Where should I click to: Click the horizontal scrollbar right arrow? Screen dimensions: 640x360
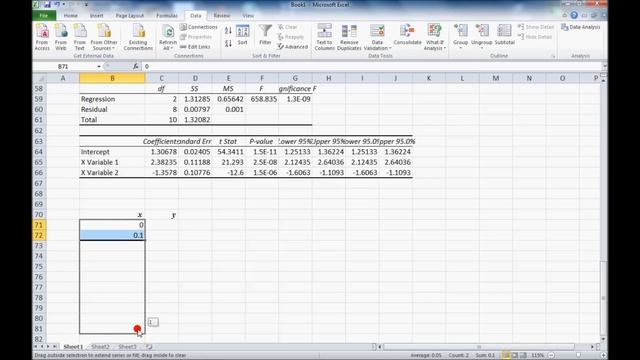pyautogui.click(x=592, y=347)
